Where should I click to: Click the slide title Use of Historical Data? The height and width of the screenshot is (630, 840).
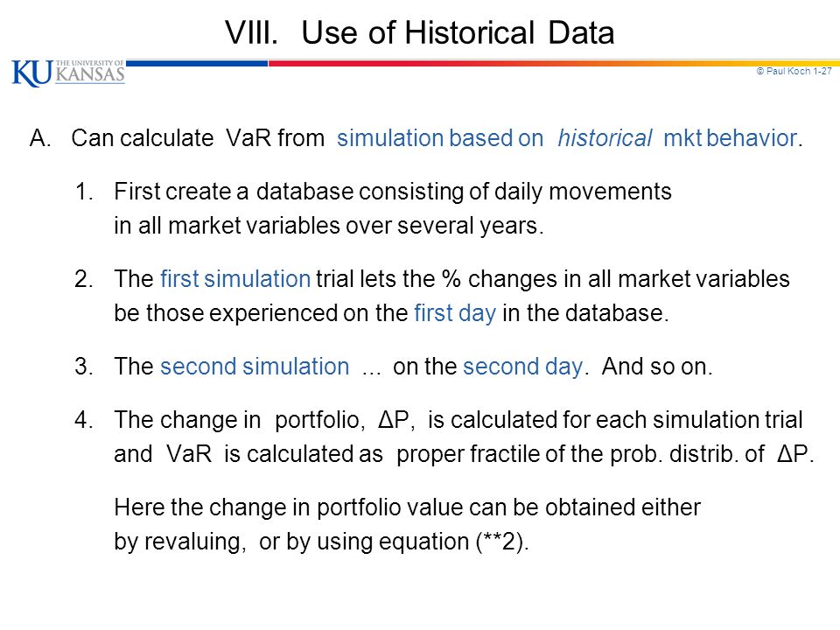pos(419,32)
